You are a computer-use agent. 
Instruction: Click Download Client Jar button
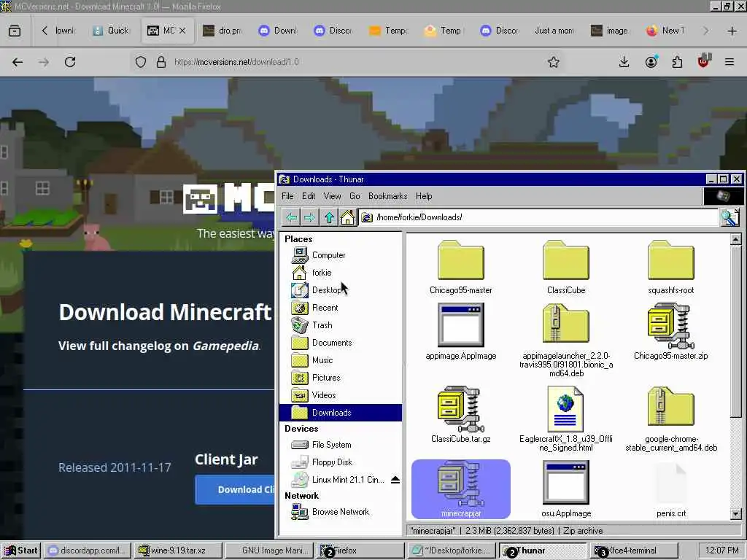point(235,489)
